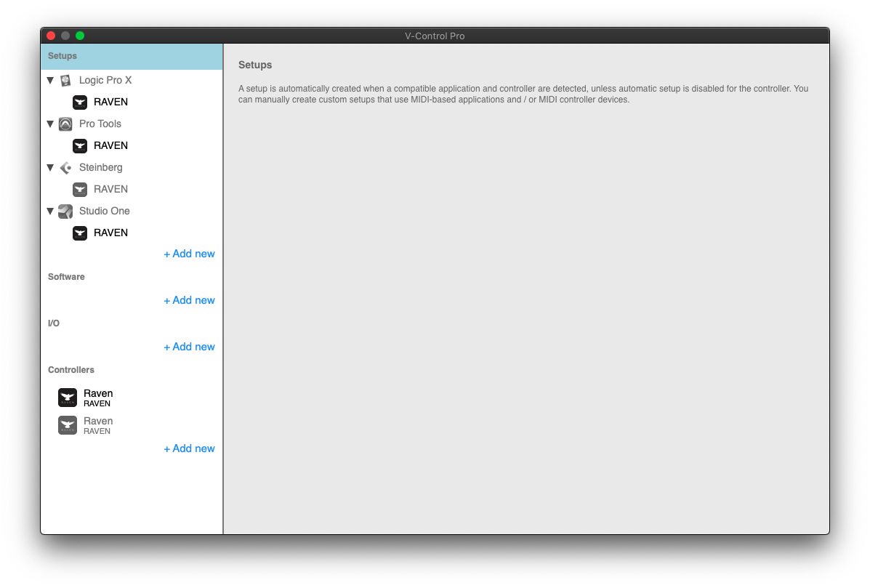Add new software entry under Software
This screenshot has height=588, width=870.
click(x=189, y=300)
